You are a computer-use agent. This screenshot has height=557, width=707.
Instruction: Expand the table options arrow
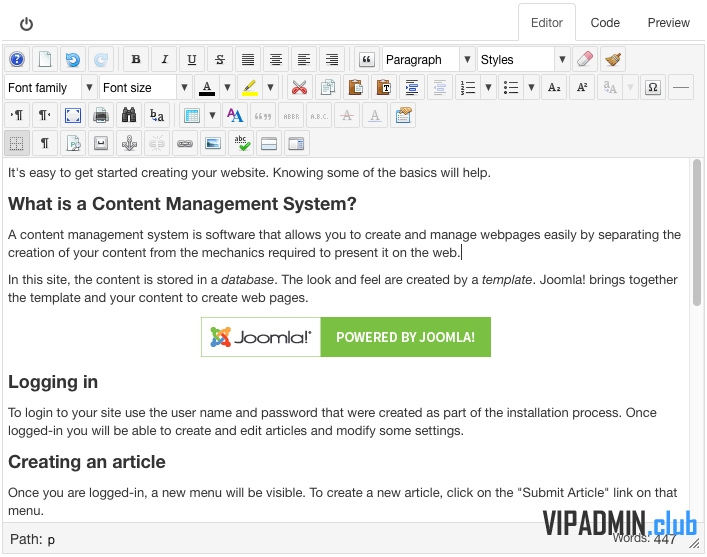pyautogui.click(x=212, y=116)
